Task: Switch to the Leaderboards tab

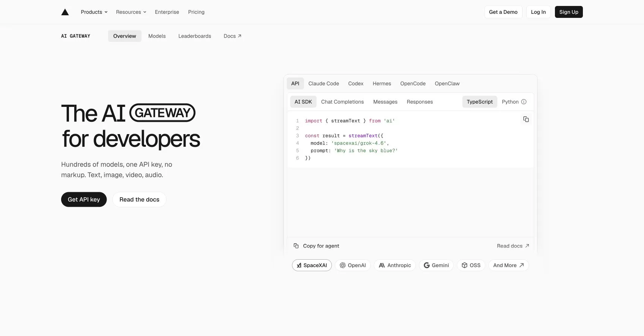Action: pyautogui.click(x=195, y=36)
